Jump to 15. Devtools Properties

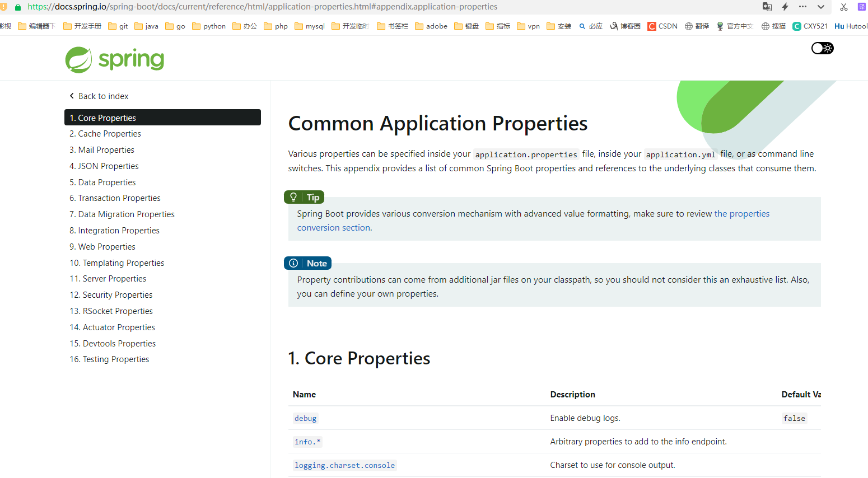tap(113, 344)
